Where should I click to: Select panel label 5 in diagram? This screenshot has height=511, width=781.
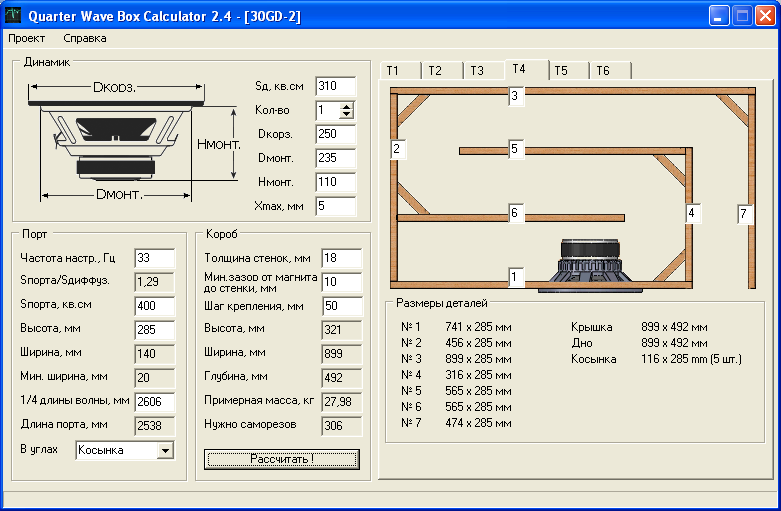coord(515,150)
